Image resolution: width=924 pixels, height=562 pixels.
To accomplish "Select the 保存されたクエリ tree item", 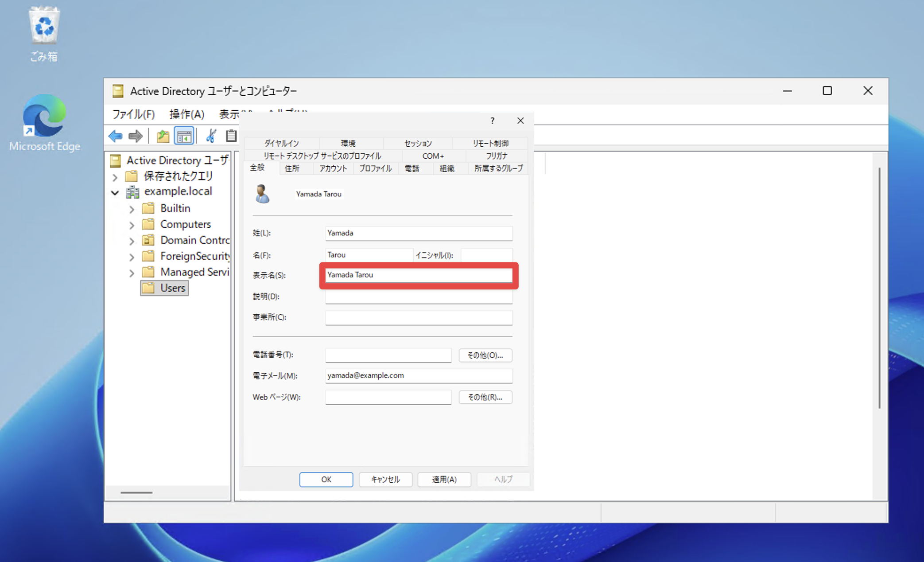I will coord(178,176).
